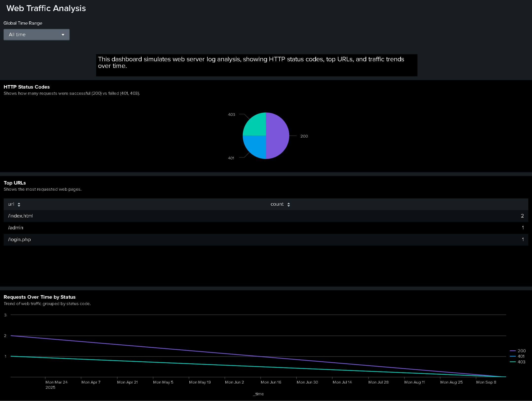Click the count column header
The height and width of the screenshot is (401, 532).
point(277,204)
